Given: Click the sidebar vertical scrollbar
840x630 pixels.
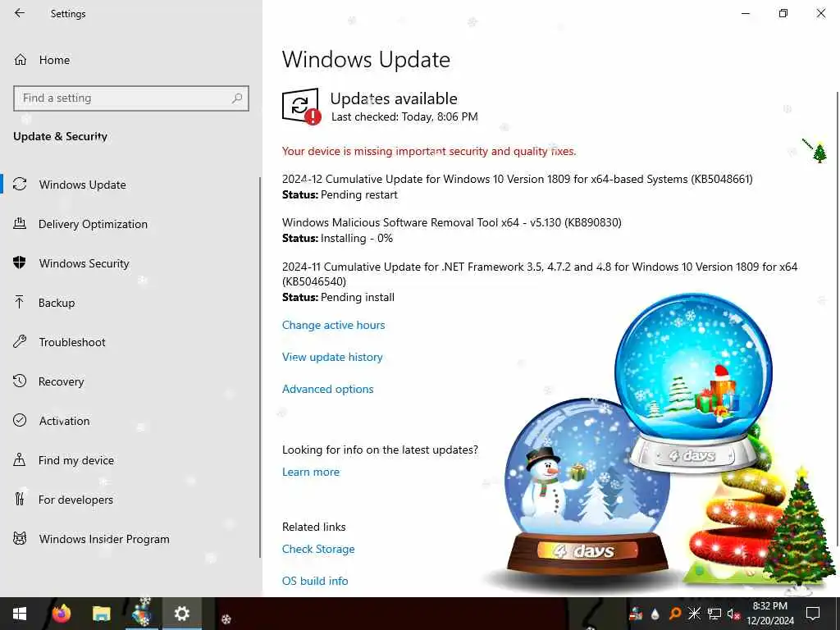Looking at the screenshot, I should coord(260,367).
